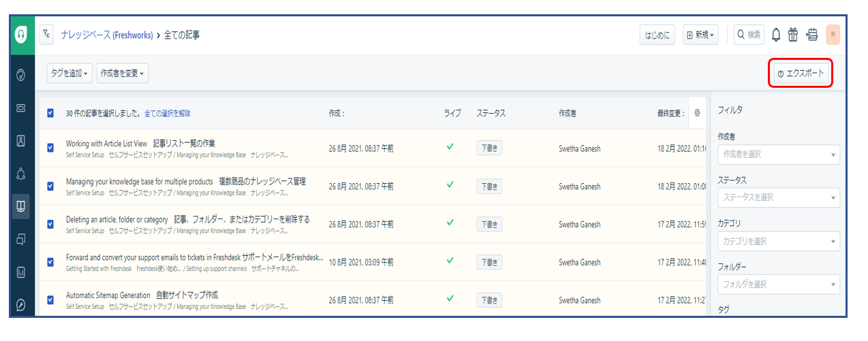Open the タグを追加 dropdown
This screenshot has height=341, width=868.
click(x=70, y=74)
